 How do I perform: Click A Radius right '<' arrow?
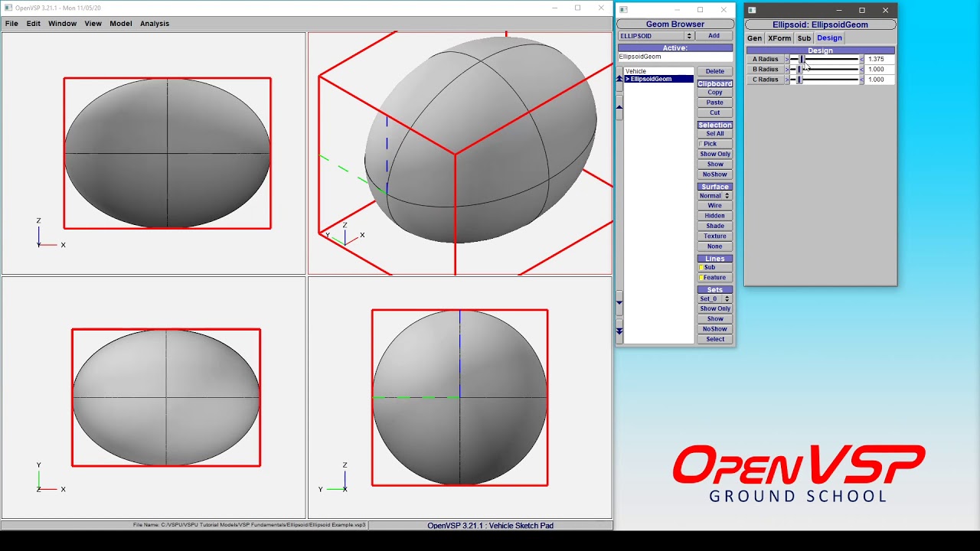point(861,59)
